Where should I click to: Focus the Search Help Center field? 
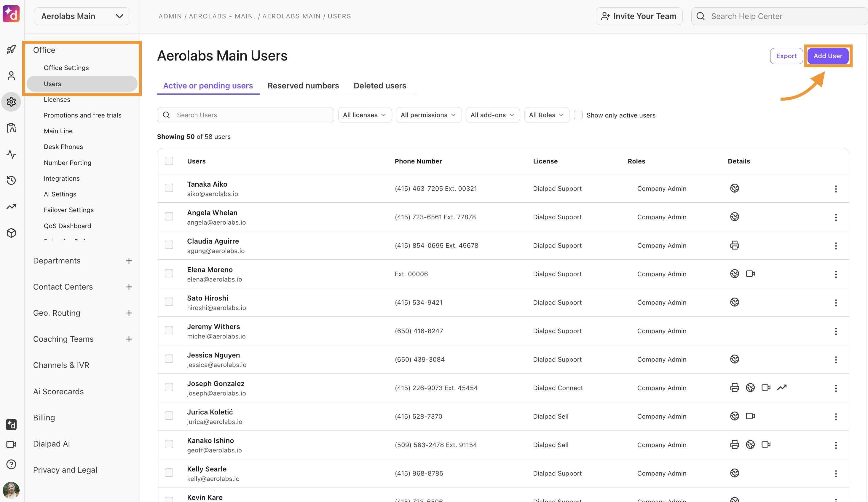(x=779, y=16)
